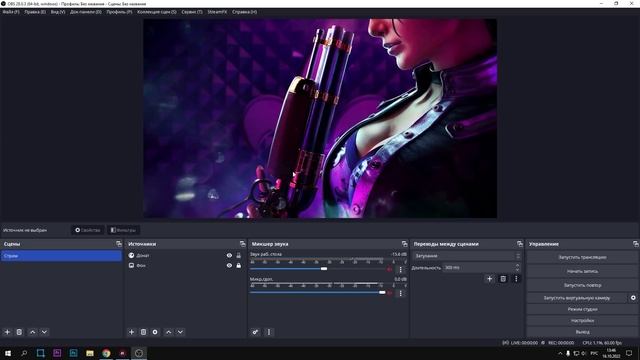Open options menu for Микр./доп. channel
Viewport: 640px width, 360px height.
(x=400, y=293)
